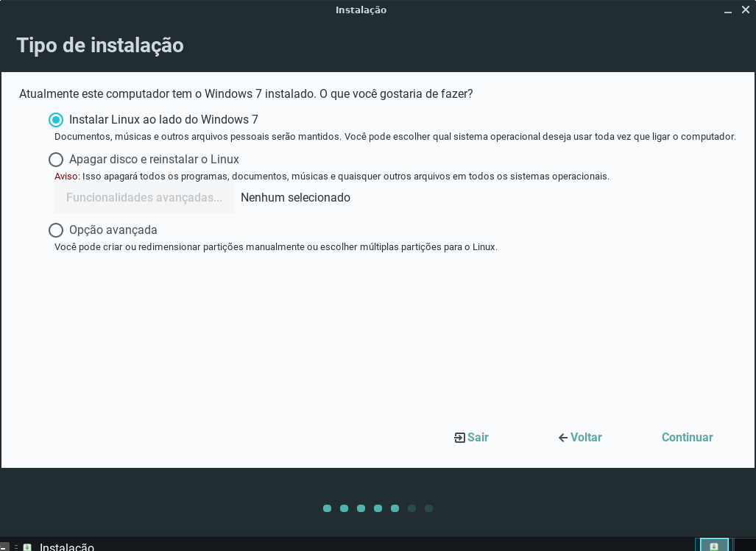Minimize the Instalação window

click(x=728, y=10)
